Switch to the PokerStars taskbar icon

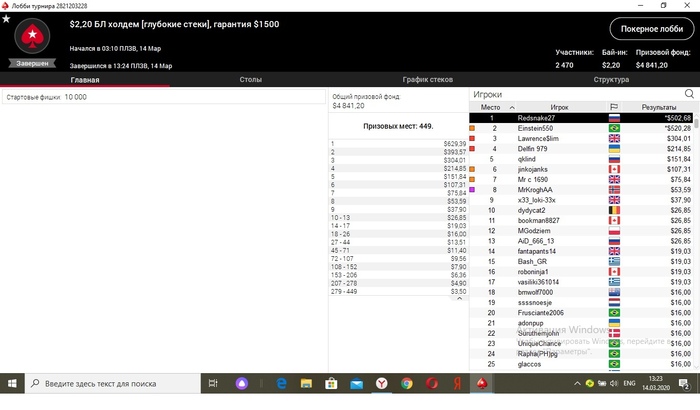(x=482, y=384)
